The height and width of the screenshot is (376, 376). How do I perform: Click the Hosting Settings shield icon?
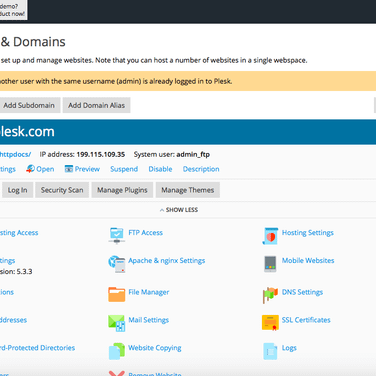[x=270, y=236]
